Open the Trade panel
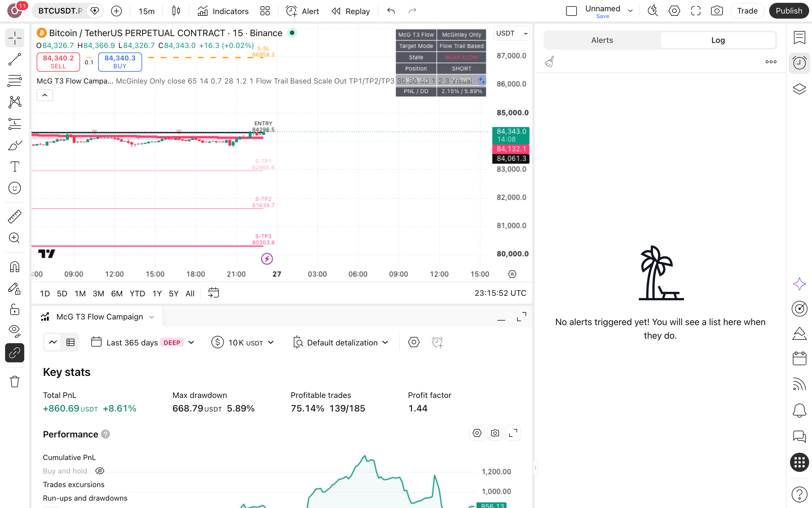Image resolution: width=812 pixels, height=508 pixels. (747, 11)
